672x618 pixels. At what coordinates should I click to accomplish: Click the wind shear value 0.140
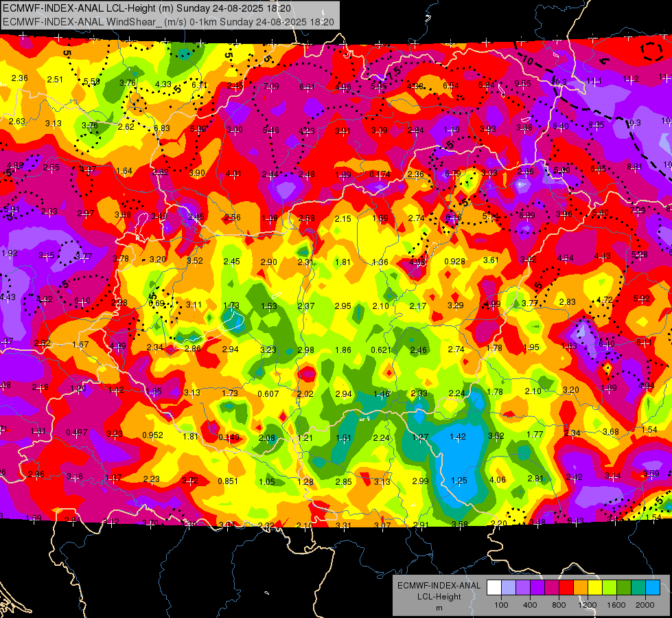[x=229, y=437]
